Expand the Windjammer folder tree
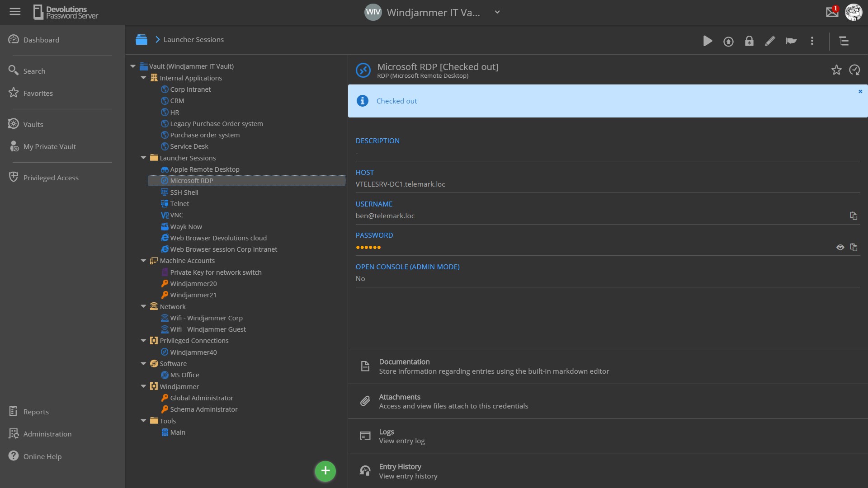Image resolution: width=868 pixels, height=488 pixels. pos(143,386)
